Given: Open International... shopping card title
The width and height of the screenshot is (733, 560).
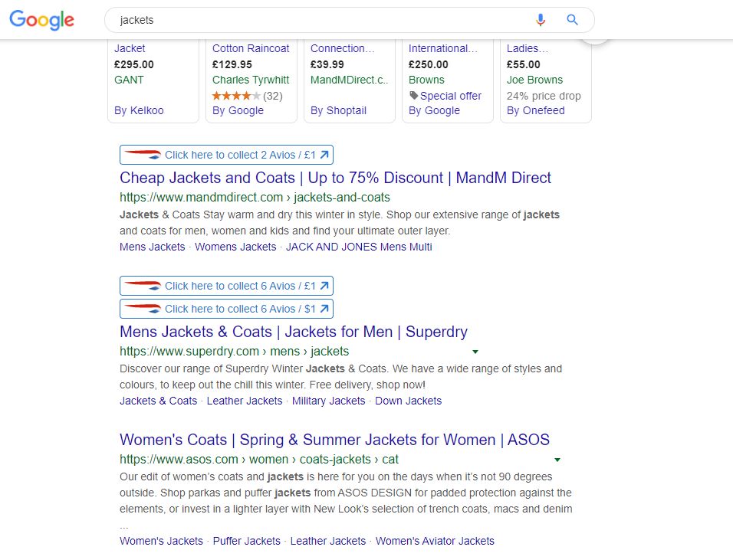Looking at the screenshot, I should (443, 48).
